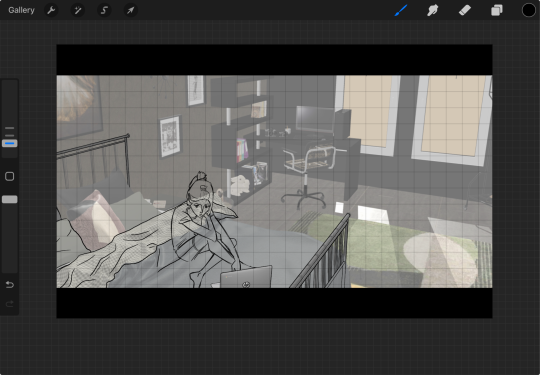Open the Layers panel

coord(497,10)
